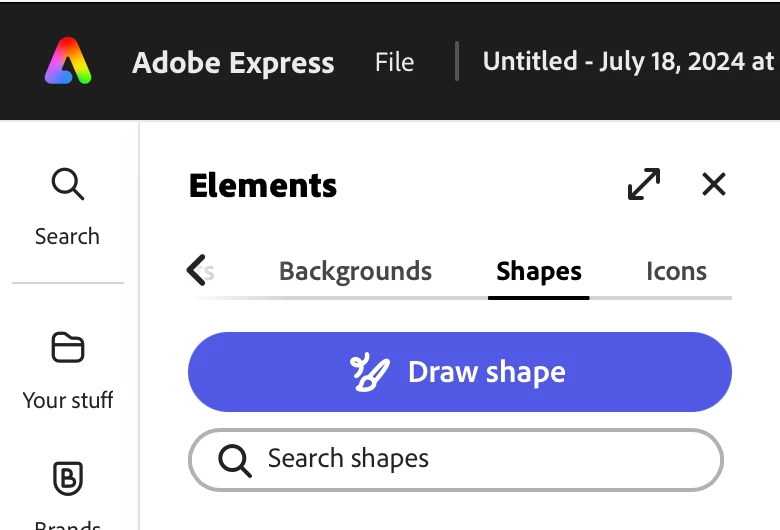Viewport: 780px width, 530px height.
Task: Click the Untitled document title
Action: pos(627,62)
